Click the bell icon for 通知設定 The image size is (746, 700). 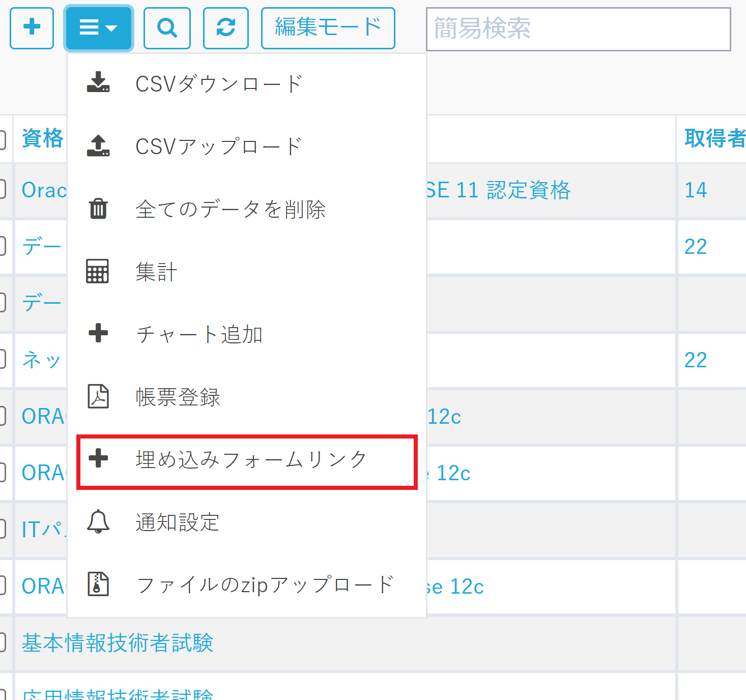tap(99, 522)
